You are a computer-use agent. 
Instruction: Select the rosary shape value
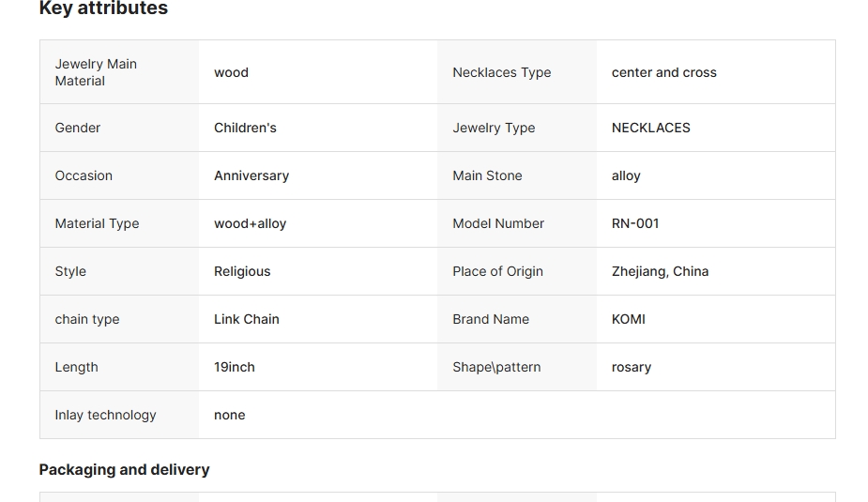click(631, 367)
